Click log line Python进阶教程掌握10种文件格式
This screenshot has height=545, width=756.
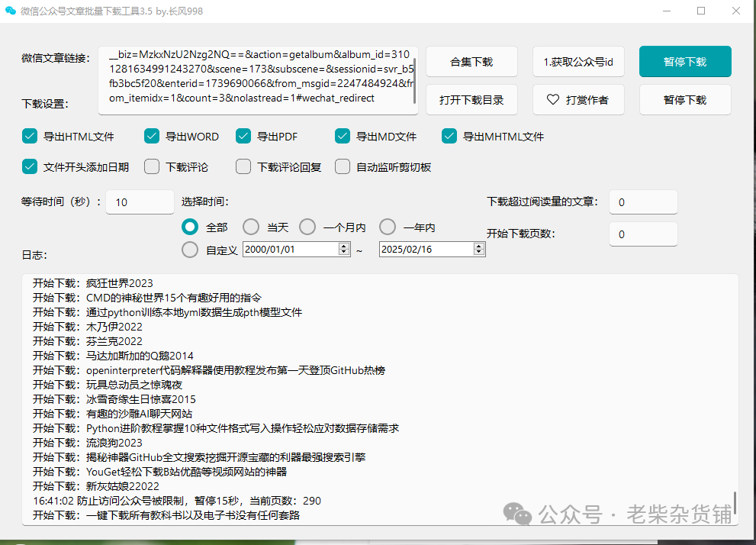click(x=216, y=427)
